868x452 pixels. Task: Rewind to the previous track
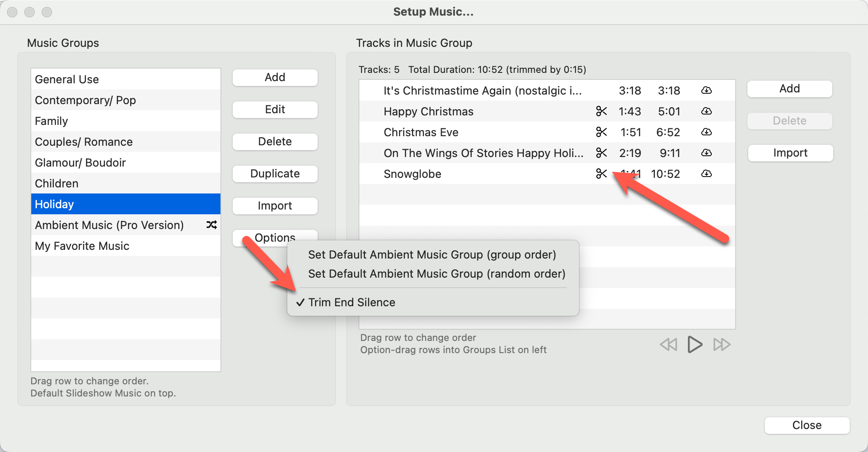668,345
